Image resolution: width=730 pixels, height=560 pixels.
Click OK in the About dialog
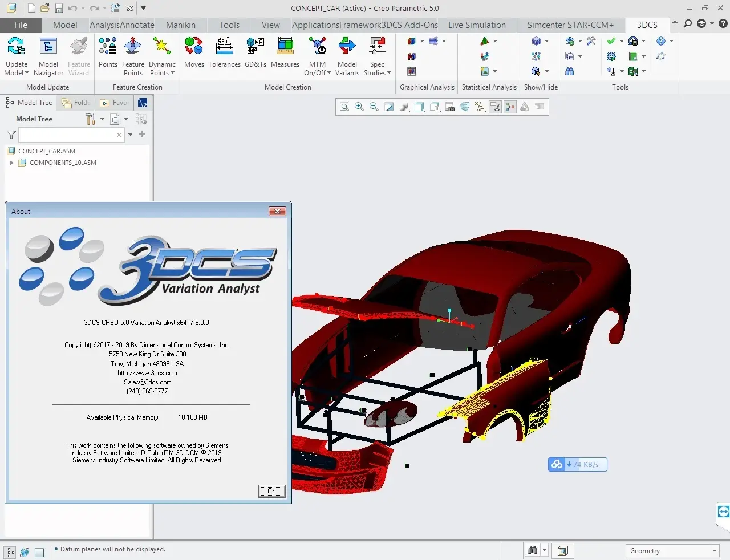click(x=272, y=491)
